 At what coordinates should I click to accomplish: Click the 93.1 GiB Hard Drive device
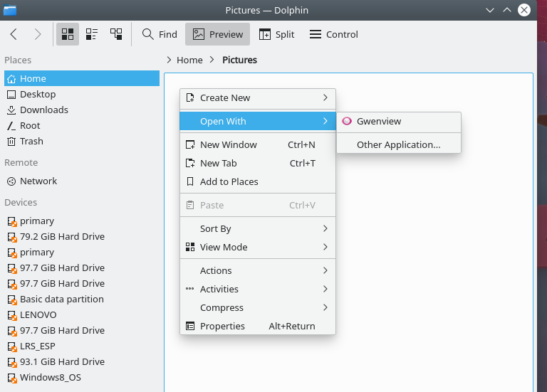tap(82, 361)
